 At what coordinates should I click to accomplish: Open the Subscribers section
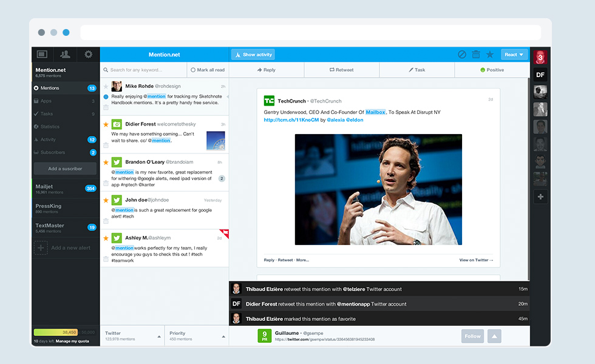click(x=66, y=152)
